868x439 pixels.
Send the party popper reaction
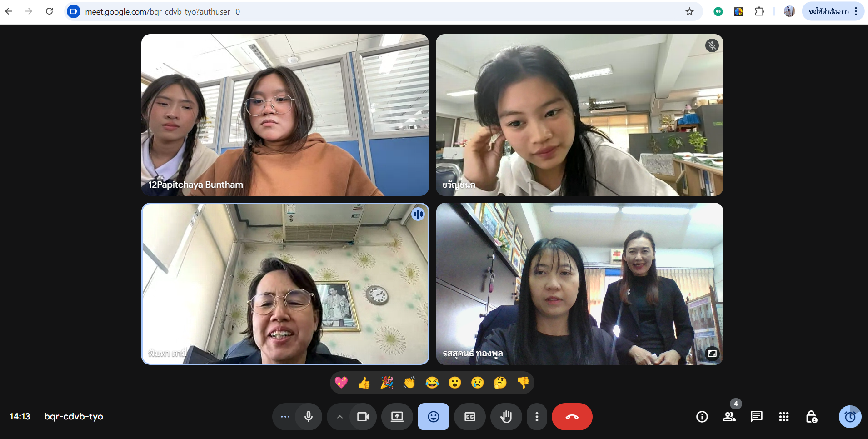click(387, 383)
